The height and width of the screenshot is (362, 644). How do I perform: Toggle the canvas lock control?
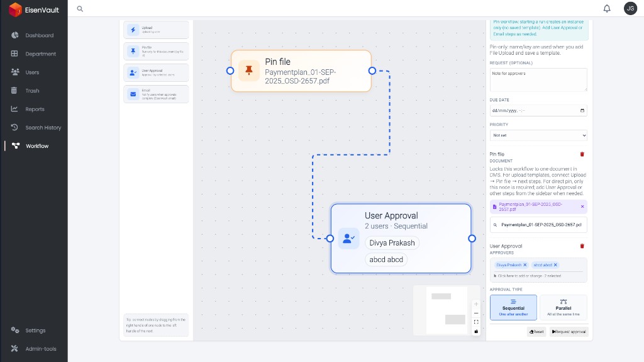[x=476, y=331]
